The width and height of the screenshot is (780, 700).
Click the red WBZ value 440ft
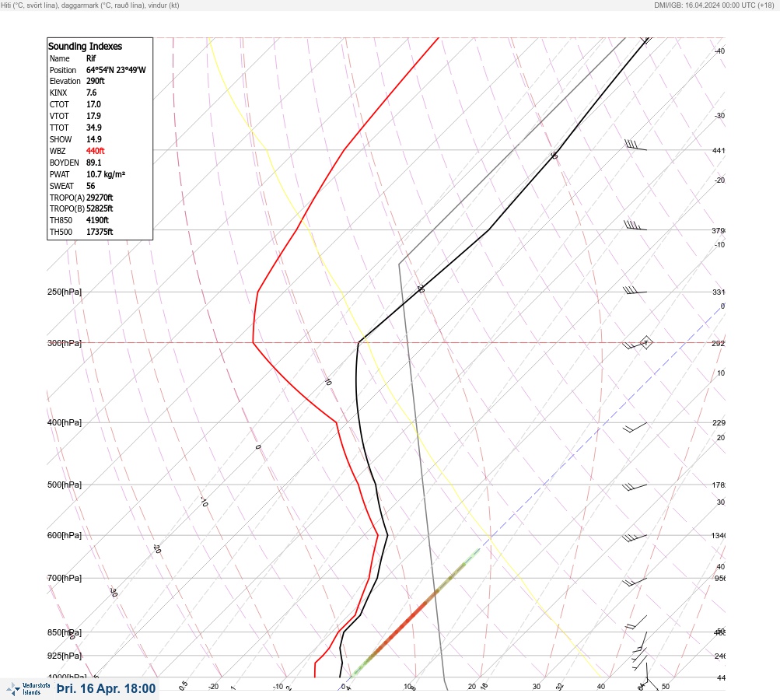coord(96,151)
